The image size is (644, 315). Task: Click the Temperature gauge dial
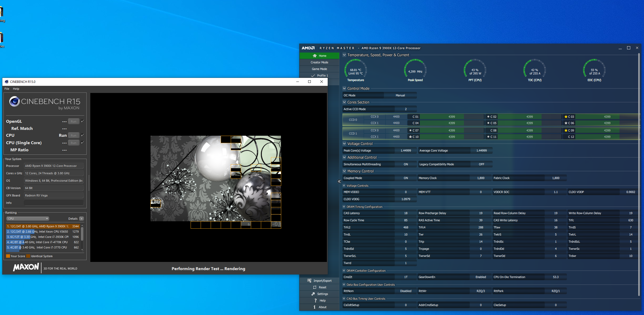355,68
